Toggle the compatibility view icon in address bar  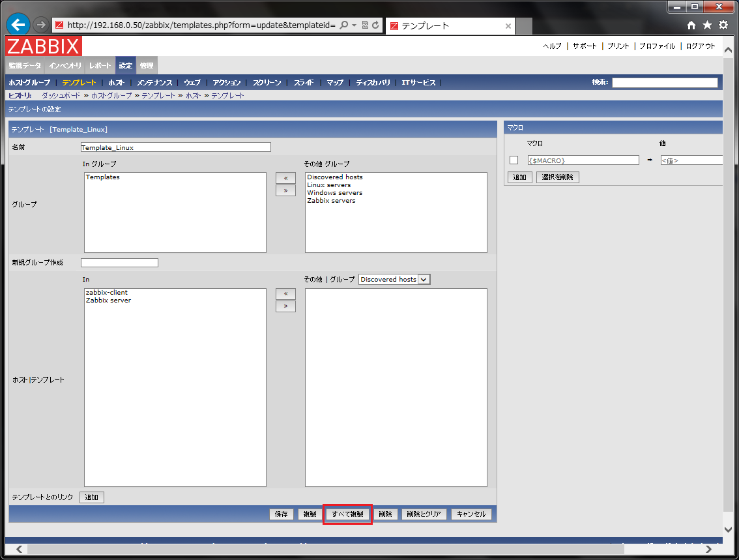(365, 25)
